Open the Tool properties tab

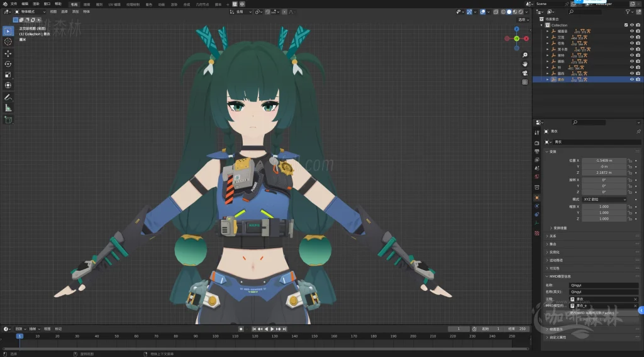(x=537, y=132)
